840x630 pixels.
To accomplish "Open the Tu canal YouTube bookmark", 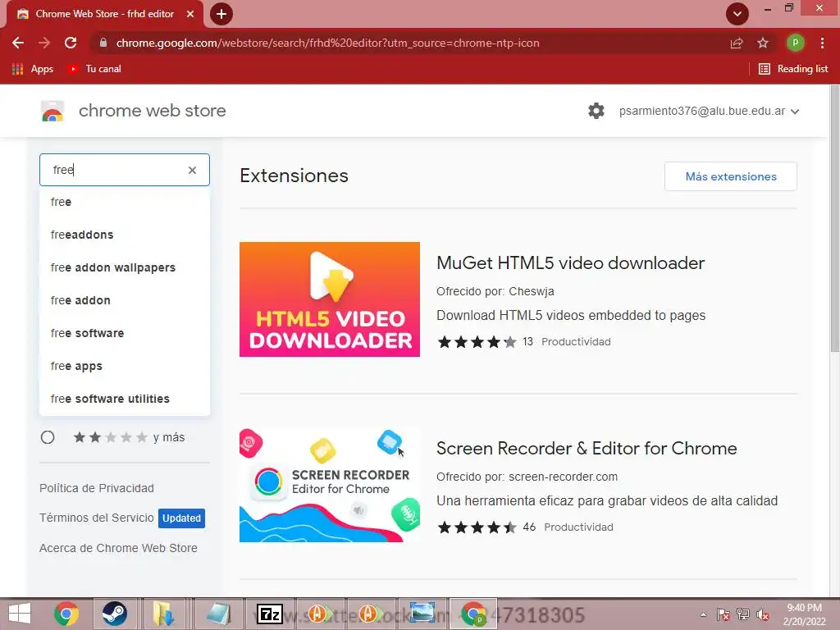I will point(94,69).
